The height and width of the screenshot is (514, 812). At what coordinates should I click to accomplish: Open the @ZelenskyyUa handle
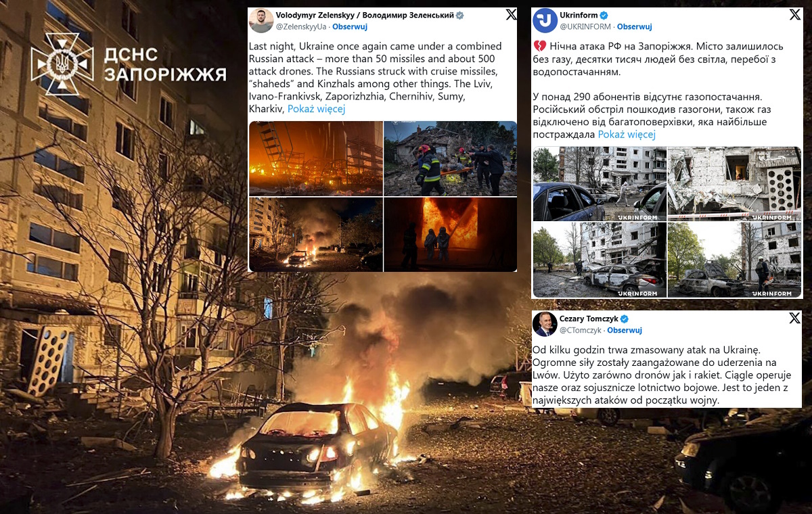(x=300, y=27)
